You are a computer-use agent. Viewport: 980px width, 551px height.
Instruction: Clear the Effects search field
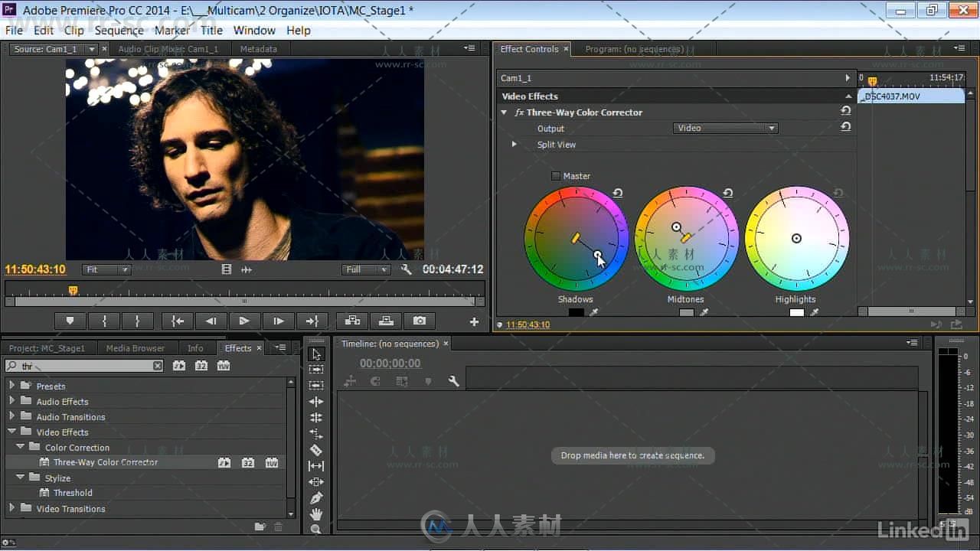pos(158,366)
